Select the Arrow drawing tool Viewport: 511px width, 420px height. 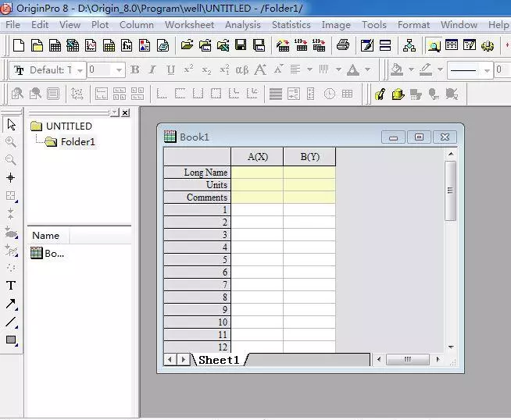tap(11, 304)
